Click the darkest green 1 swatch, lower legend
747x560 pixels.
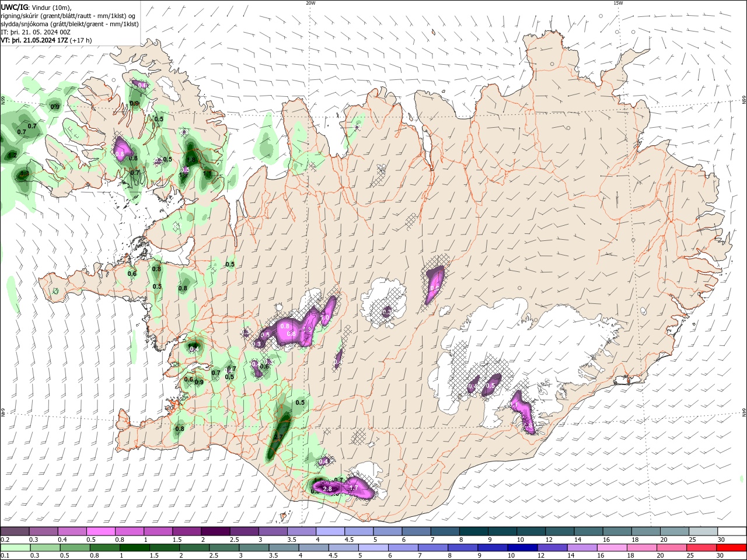coord(135,547)
